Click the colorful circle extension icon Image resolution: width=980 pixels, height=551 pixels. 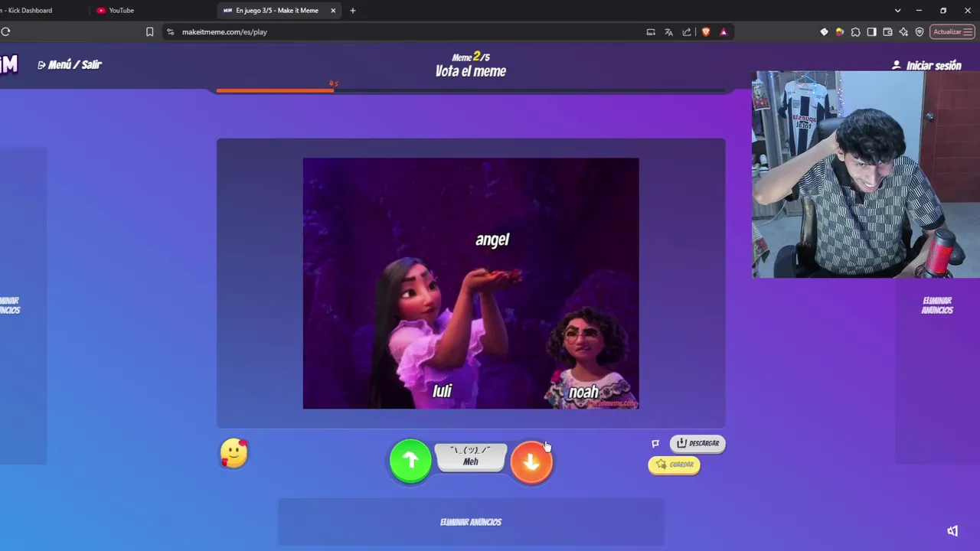point(840,32)
